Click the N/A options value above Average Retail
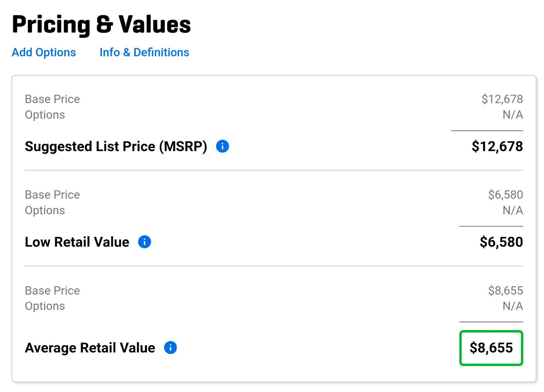Image resolution: width=544 pixels, height=392 pixels. pos(513,306)
